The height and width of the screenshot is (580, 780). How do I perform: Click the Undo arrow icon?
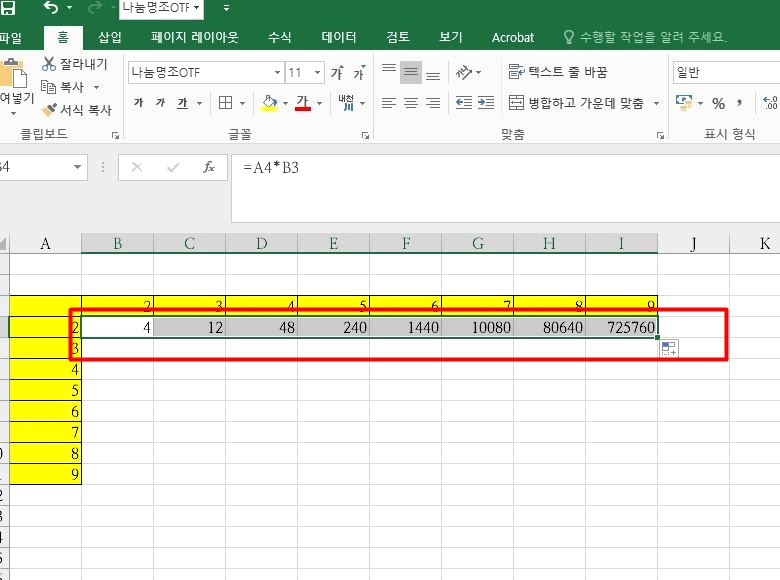coord(51,7)
